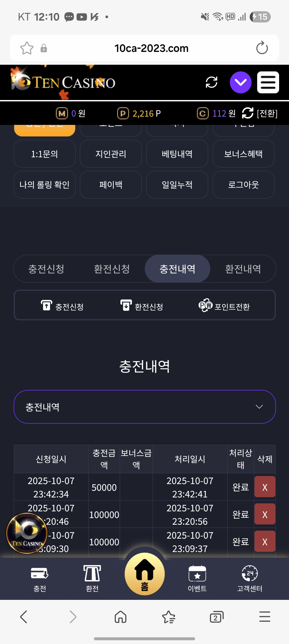The height and width of the screenshot is (644, 289).
Task: Expand the purple chevron dropdown in header
Action: [241, 82]
